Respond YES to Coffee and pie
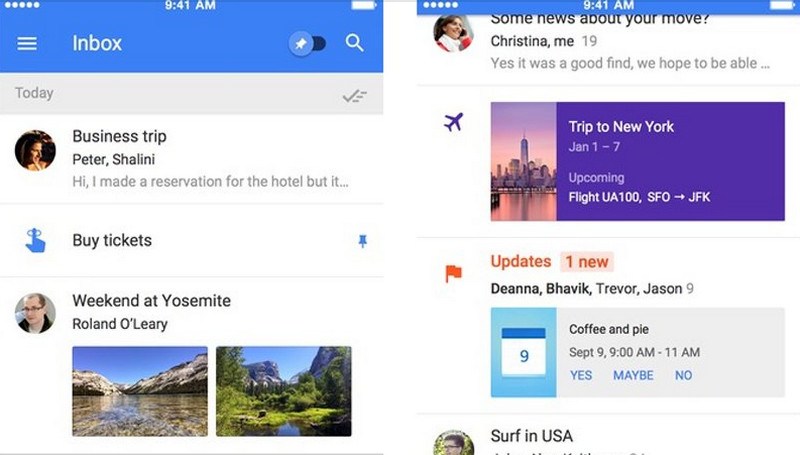This screenshot has width=800, height=455. pos(581,375)
